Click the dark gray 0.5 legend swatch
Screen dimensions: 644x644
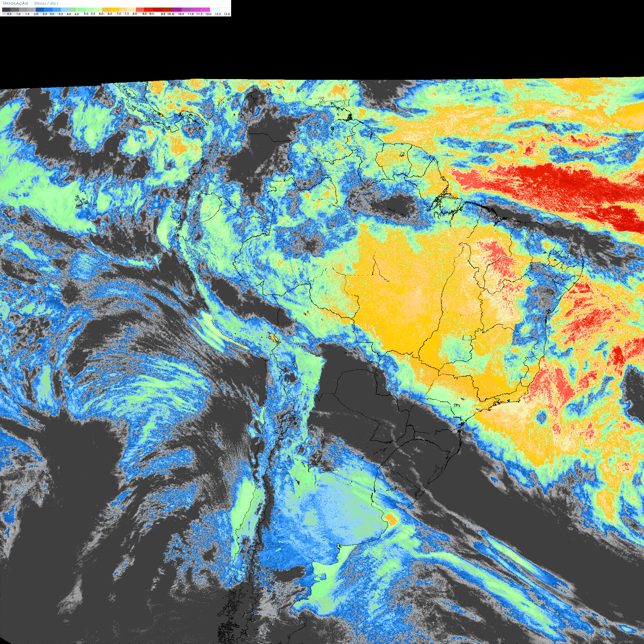tap(6, 10)
